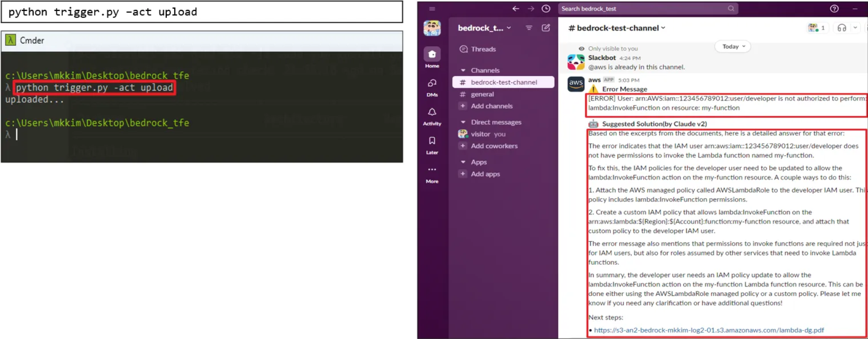Viewport: 868px width, 339px height.
Task: Click the '@aws is already in this channel.' text
Action: (x=636, y=67)
